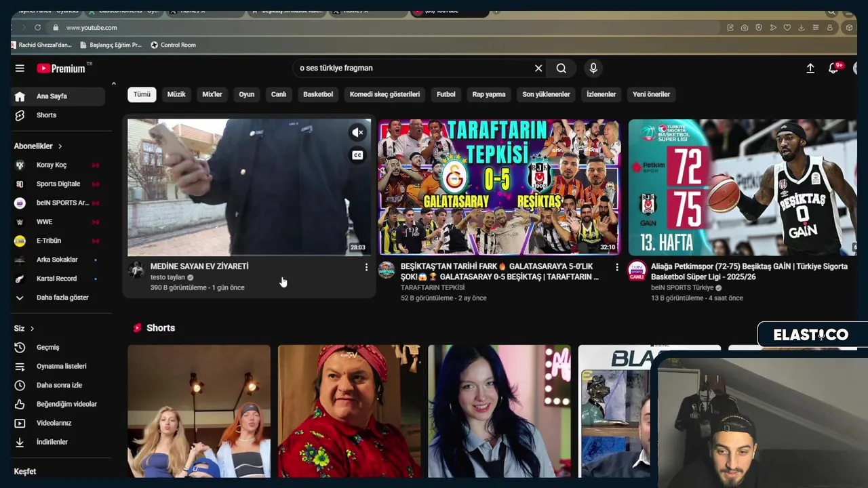Click the www.youtube.com address bar
The height and width of the screenshot is (488, 868).
[92, 28]
